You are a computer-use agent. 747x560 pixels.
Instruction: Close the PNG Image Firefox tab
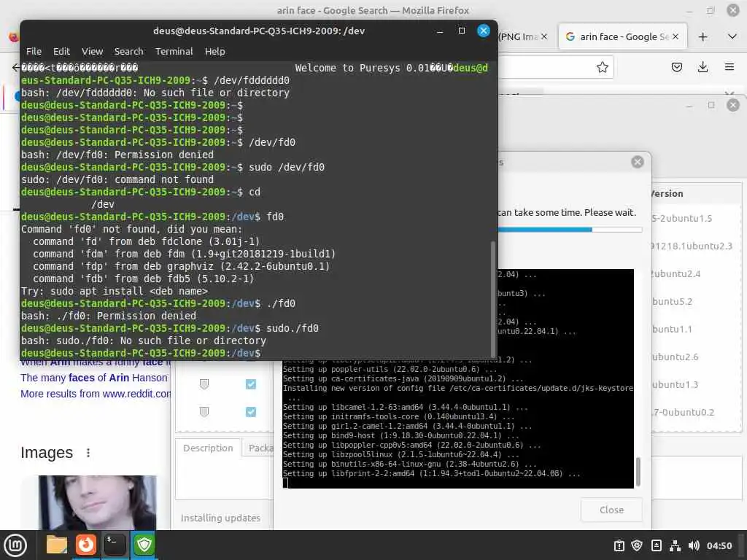[544, 36]
